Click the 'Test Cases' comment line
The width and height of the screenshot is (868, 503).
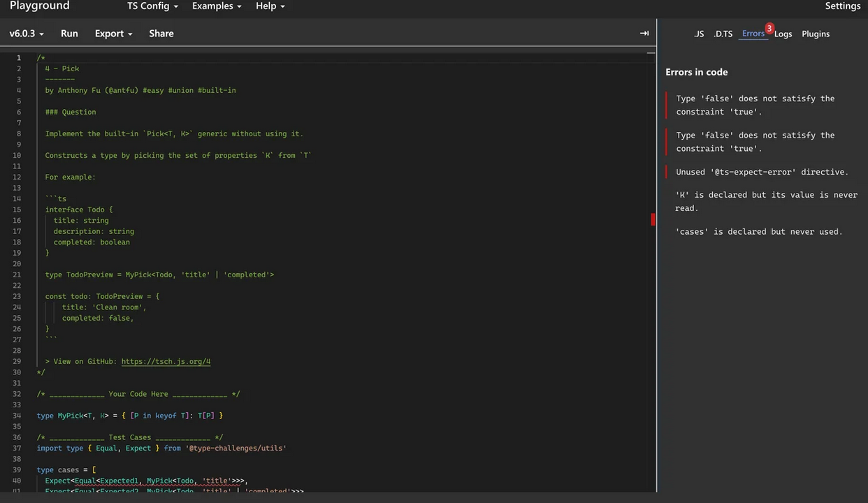[x=130, y=437]
